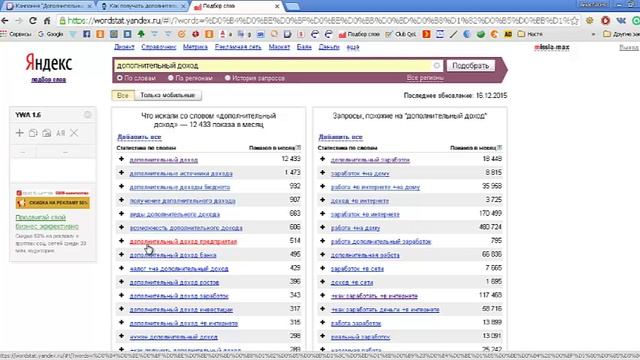The width and height of the screenshot is (640, 360).
Task: Click plus beside 'получение дополнительного дохода'
Action: pos(121,200)
